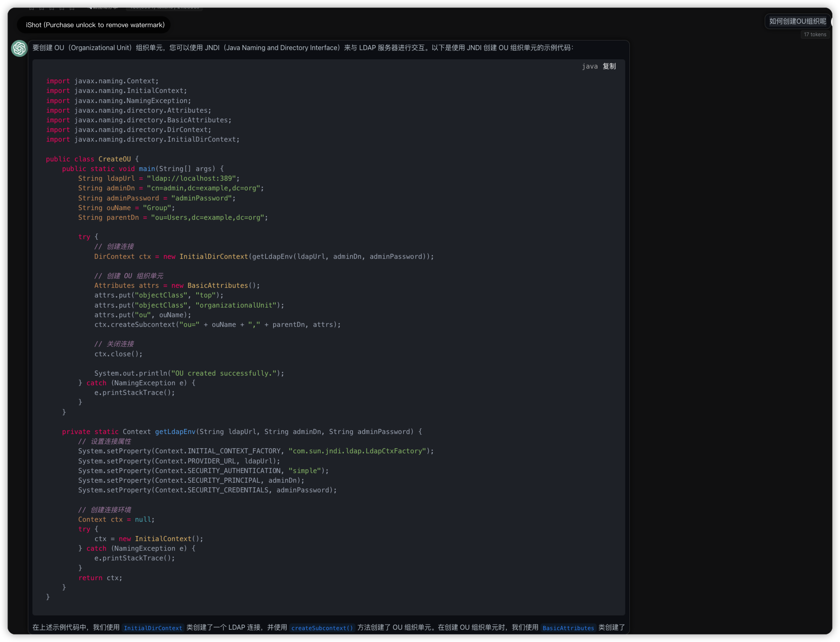This screenshot has height=642, width=840.
Task: Click the "ldap://localhost:389" string literal
Action: [191, 179]
